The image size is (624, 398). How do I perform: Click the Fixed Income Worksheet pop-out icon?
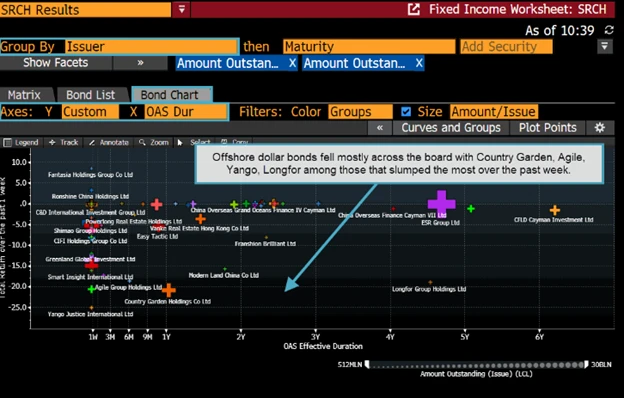click(414, 10)
